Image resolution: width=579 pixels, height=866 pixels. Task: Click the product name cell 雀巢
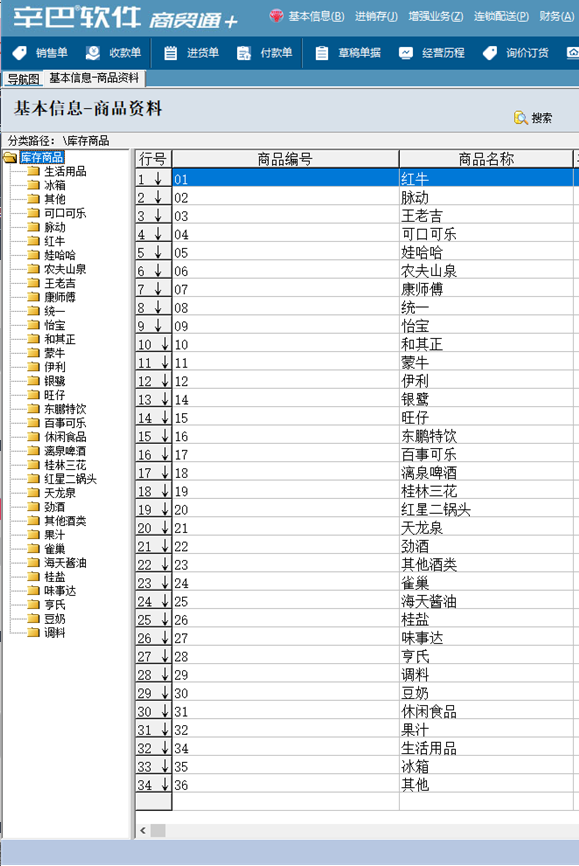click(x=486, y=583)
